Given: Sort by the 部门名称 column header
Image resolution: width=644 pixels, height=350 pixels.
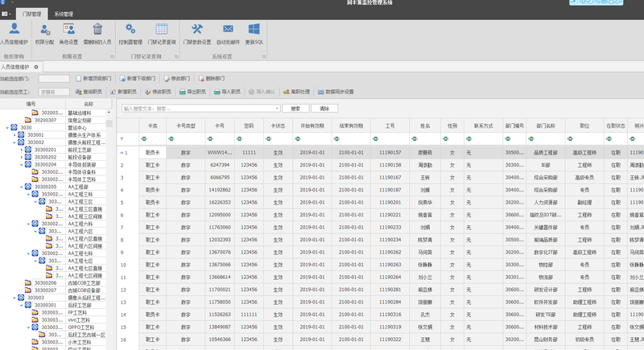Looking at the screenshot, I should [x=546, y=126].
